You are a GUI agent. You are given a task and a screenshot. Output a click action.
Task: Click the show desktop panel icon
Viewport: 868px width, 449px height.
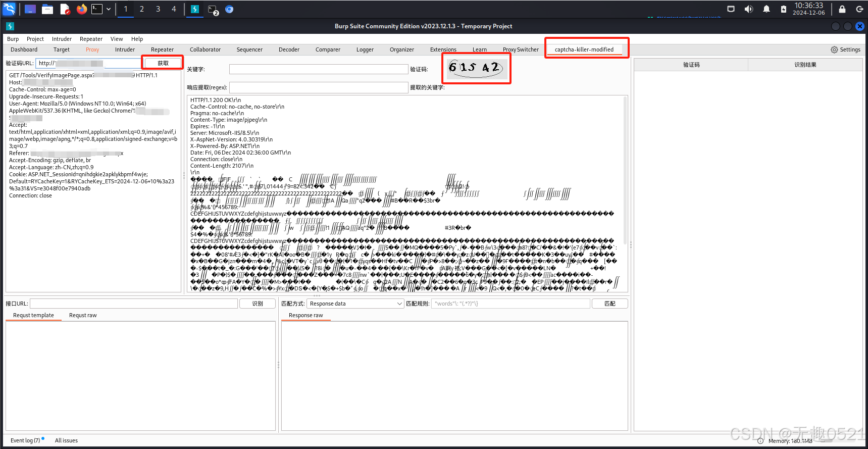point(30,9)
